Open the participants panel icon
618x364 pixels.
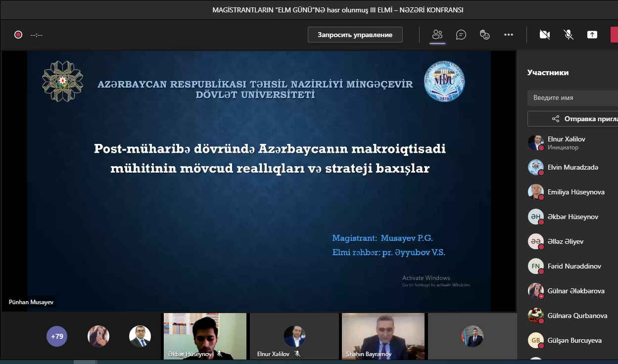pyautogui.click(x=437, y=35)
